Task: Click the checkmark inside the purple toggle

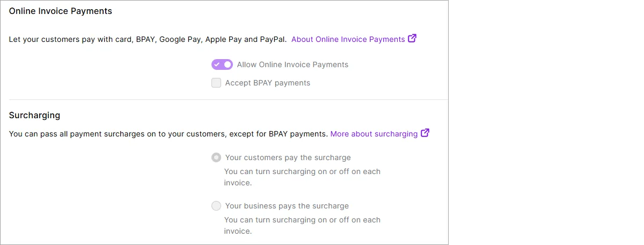Action: pos(217,64)
